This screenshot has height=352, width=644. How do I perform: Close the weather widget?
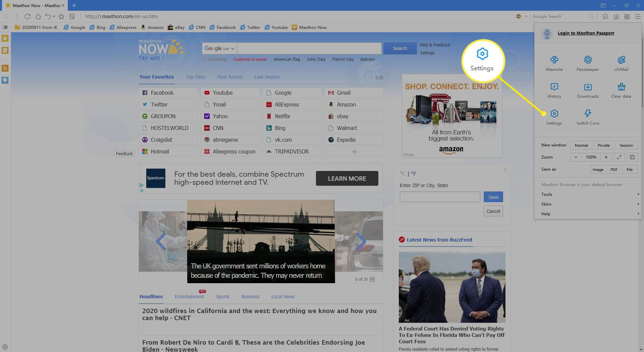pos(505,170)
